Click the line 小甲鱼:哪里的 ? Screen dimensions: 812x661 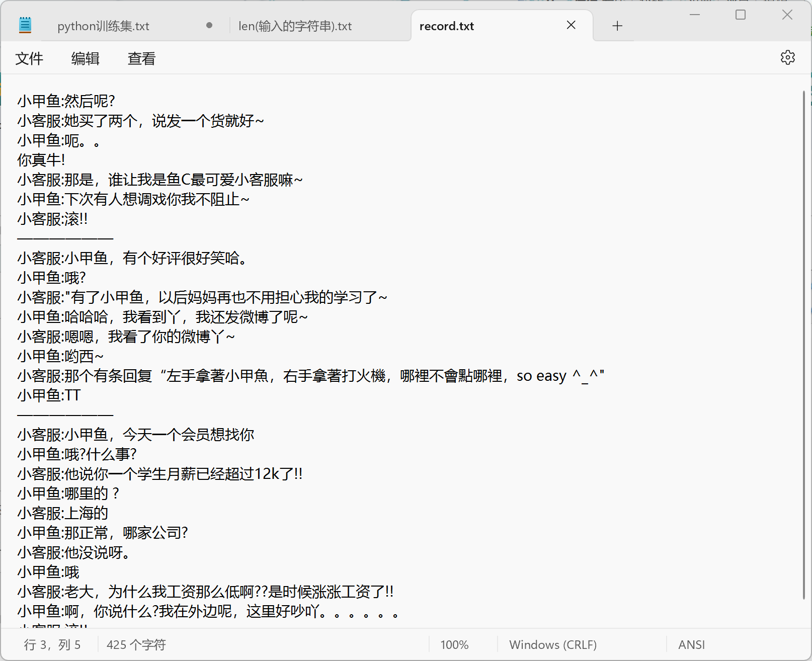[x=68, y=493]
